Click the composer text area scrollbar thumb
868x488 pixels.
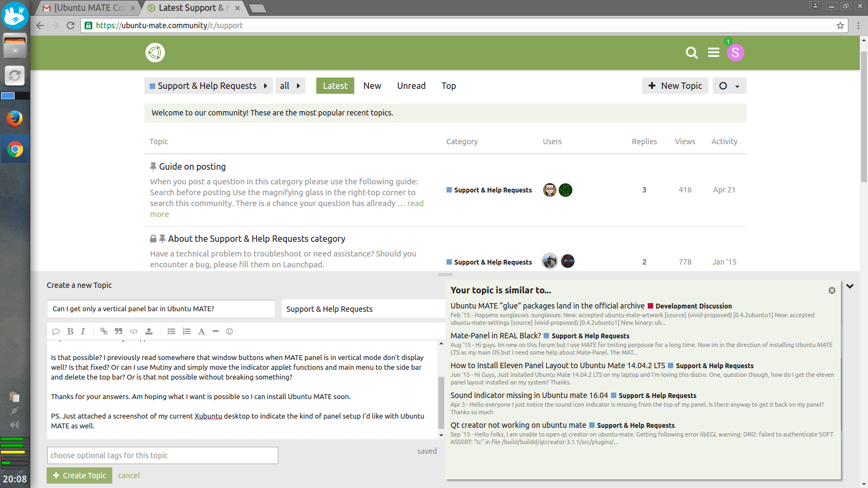point(441,402)
